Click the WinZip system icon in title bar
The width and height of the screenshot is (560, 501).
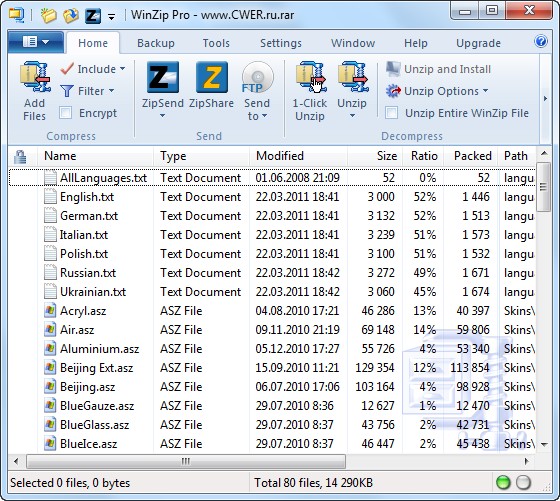16,15
